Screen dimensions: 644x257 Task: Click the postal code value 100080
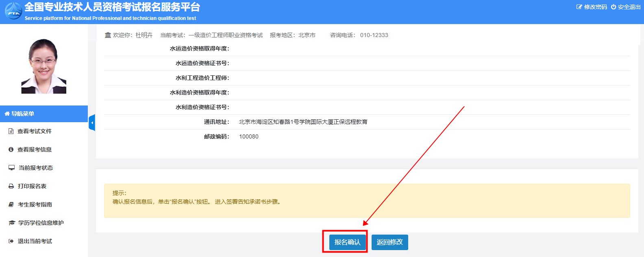(x=249, y=136)
